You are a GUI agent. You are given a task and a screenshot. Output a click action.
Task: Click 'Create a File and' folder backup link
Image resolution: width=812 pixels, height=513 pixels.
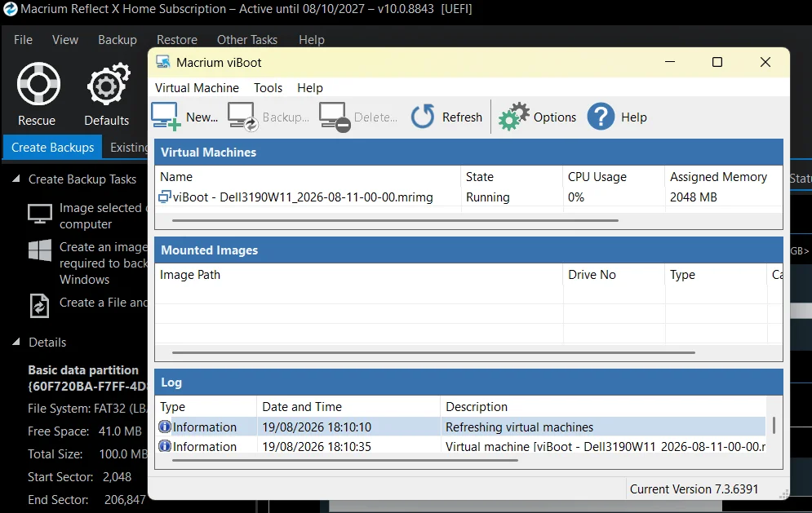click(x=104, y=303)
